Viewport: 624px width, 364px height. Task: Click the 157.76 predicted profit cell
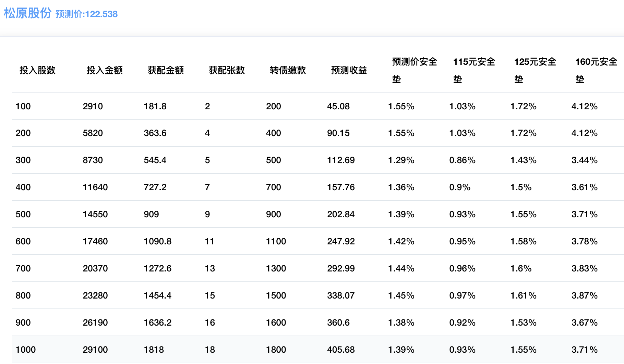[x=341, y=187]
